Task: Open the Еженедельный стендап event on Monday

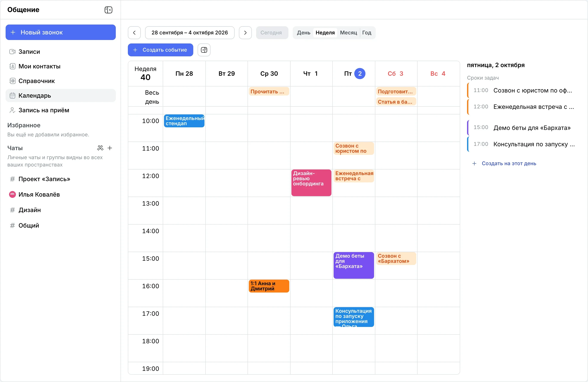Action: (184, 121)
